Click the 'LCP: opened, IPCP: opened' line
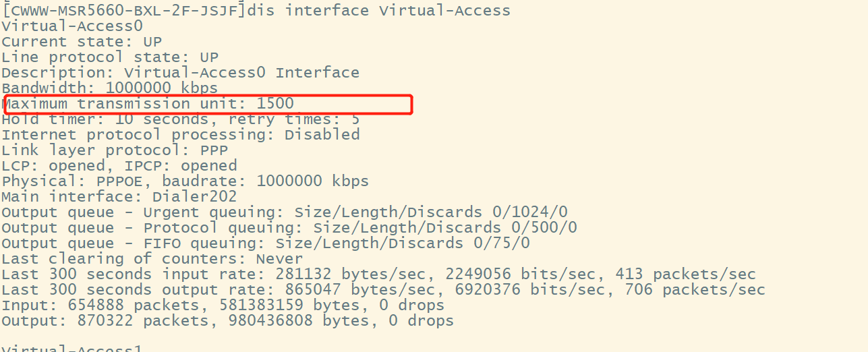Screen dimensions: 868x352 (x=119, y=166)
